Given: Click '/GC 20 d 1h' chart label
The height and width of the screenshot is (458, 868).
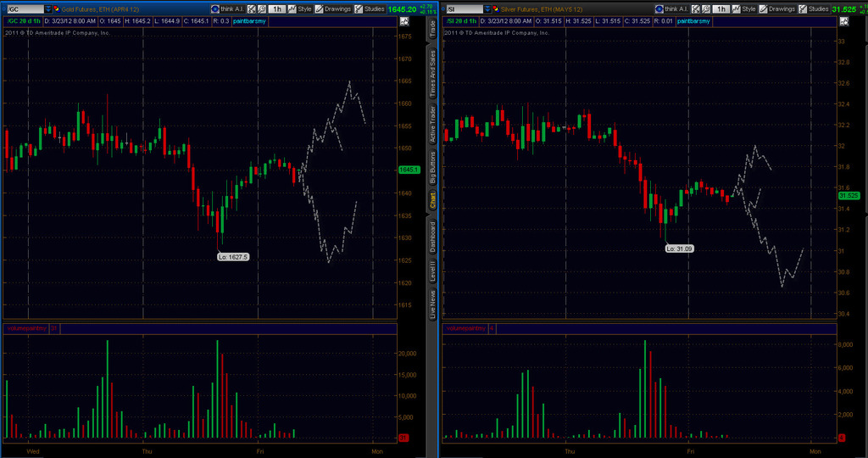Looking at the screenshot, I should pos(24,21).
